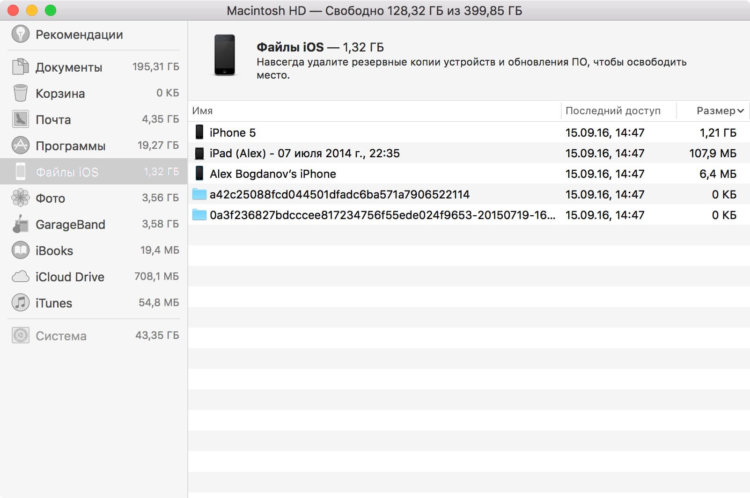
Task: Click the 1,21 ГБ size value
Action: (718, 133)
